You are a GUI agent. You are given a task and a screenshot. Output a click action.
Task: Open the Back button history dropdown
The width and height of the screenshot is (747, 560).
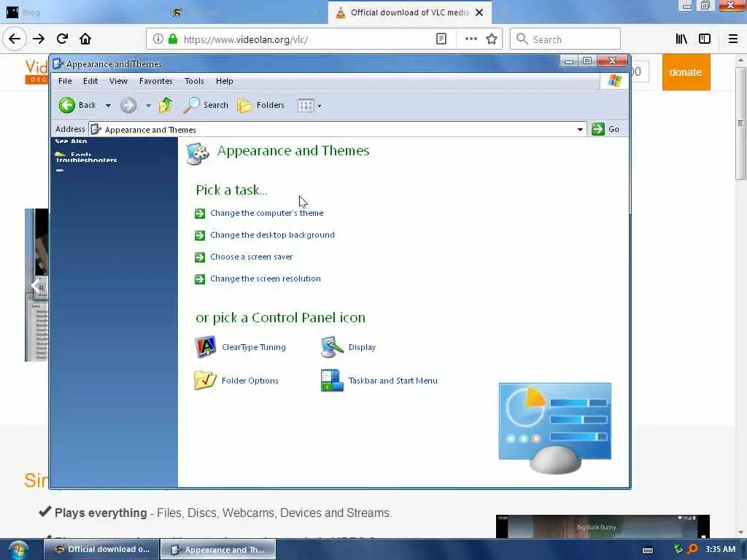click(x=108, y=106)
